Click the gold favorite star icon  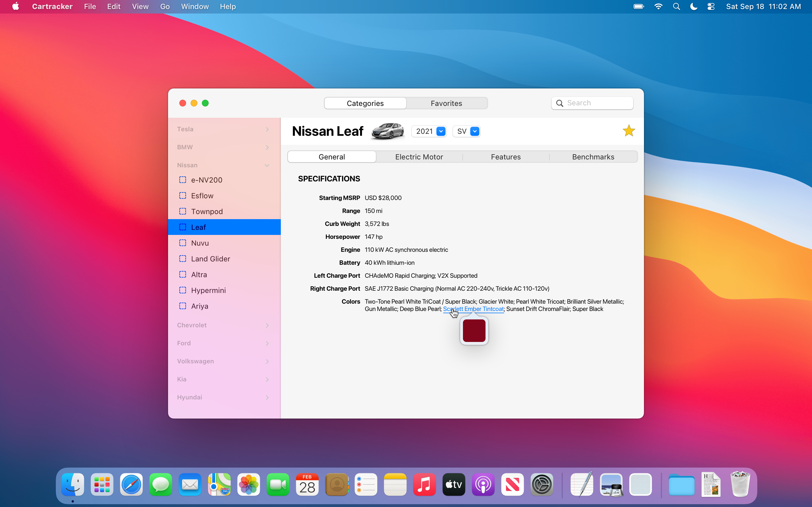click(628, 131)
